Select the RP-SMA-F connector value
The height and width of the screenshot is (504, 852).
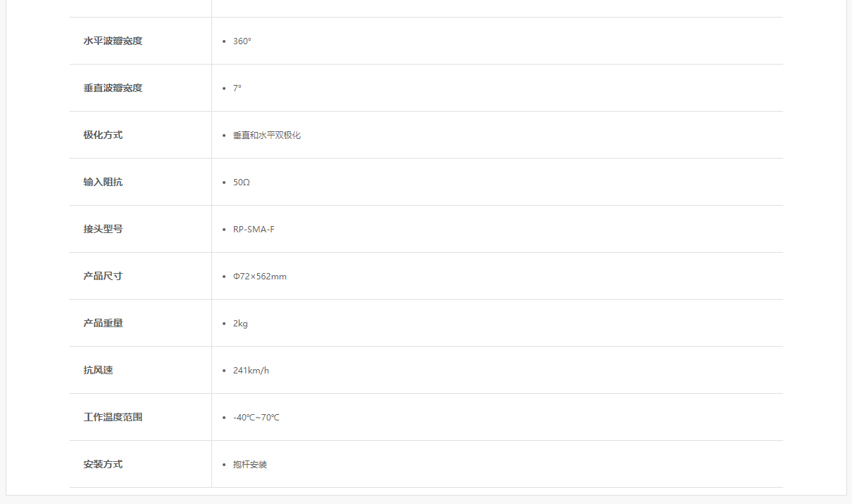254,229
